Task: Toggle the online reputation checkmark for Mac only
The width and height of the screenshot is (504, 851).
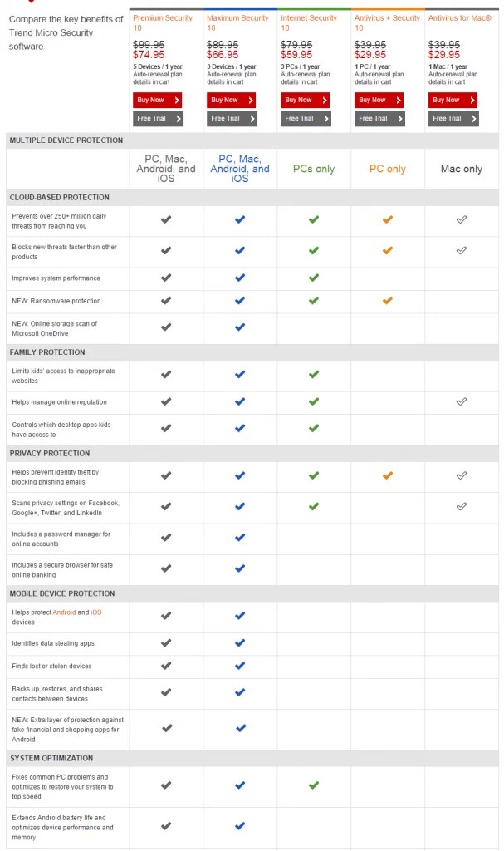Action: [461, 401]
